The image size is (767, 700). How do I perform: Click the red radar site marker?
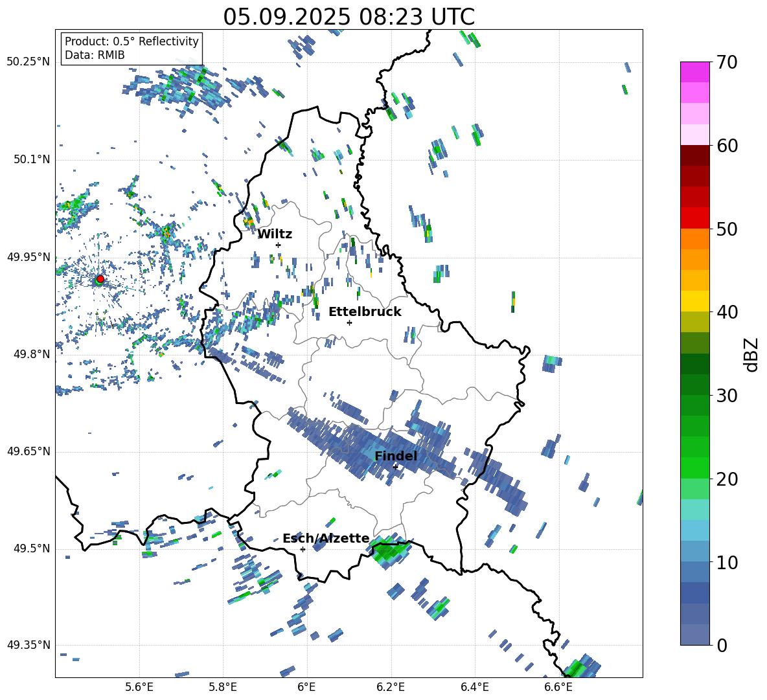(x=100, y=279)
